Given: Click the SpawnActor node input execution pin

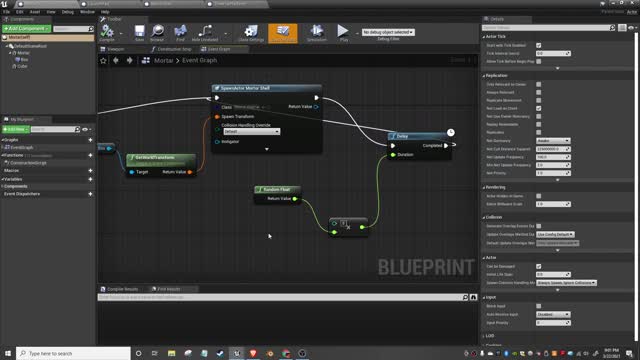Looking at the screenshot, I should click(217, 98).
